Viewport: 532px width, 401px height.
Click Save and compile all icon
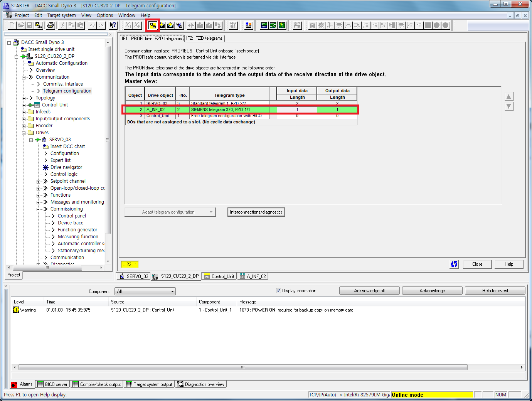(38, 25)
